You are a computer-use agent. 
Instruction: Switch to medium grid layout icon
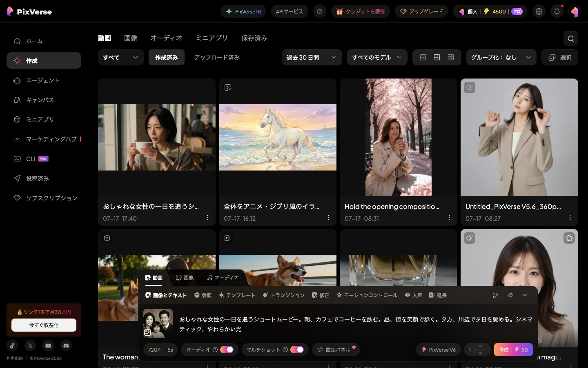[x=437, y=57]
